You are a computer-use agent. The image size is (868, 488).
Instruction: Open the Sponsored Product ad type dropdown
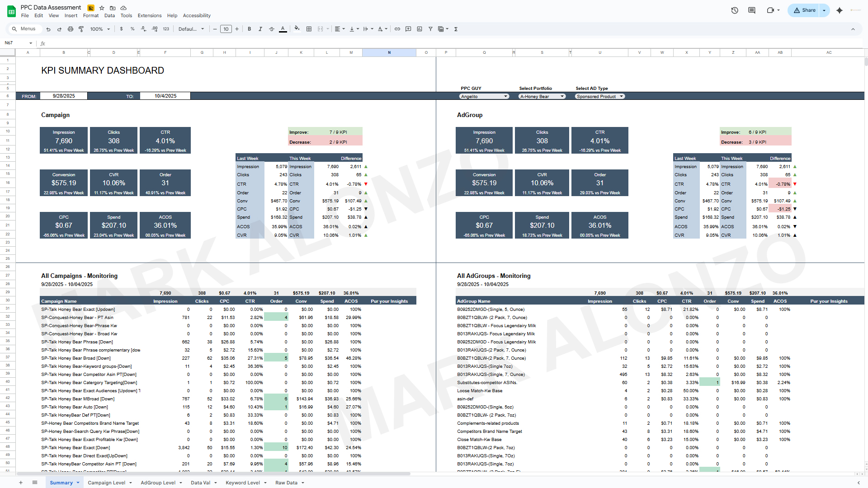599,96
